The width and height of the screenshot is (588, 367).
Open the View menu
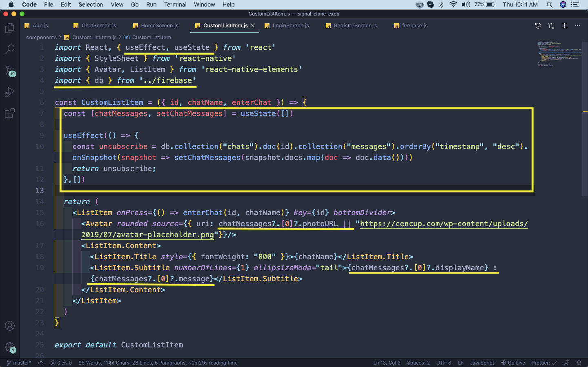[x=117, y=4]
